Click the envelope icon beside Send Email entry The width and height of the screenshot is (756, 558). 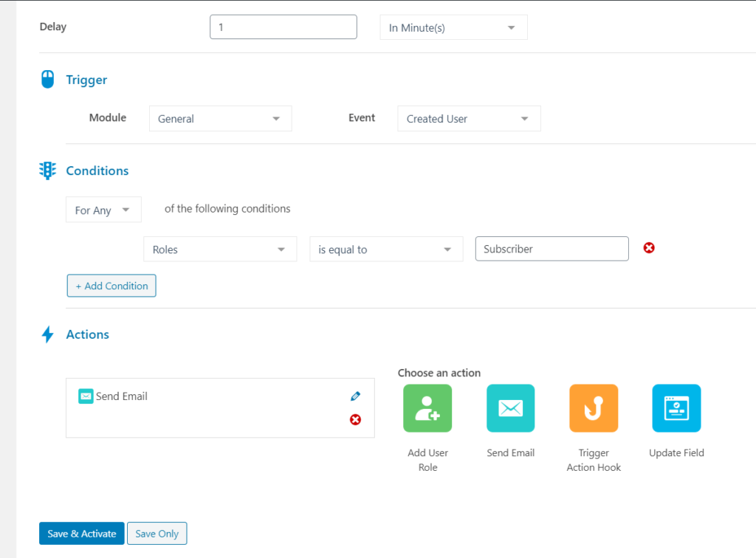86,396
